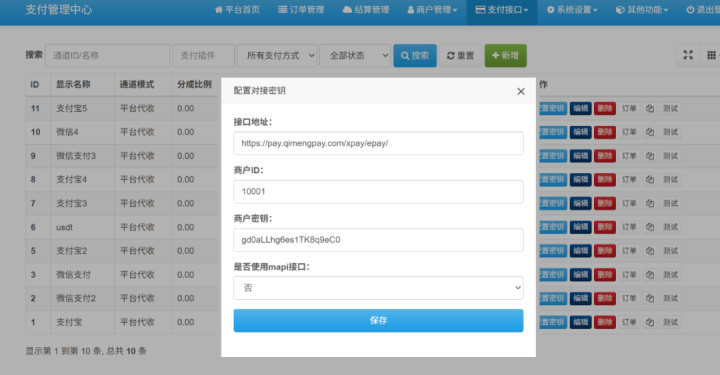Edit the usdt channel
Image resolution: width=720 pixels, height=375 pixels.
point(580,227)
